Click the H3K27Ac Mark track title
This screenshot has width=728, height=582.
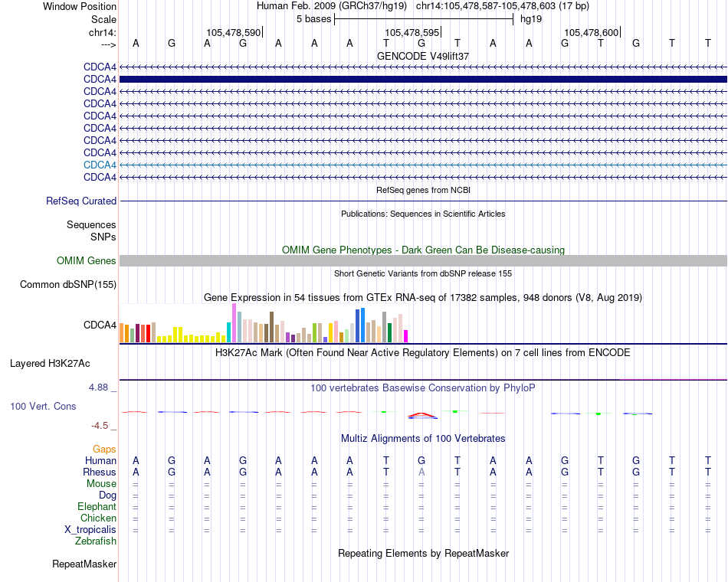(423, 353)
